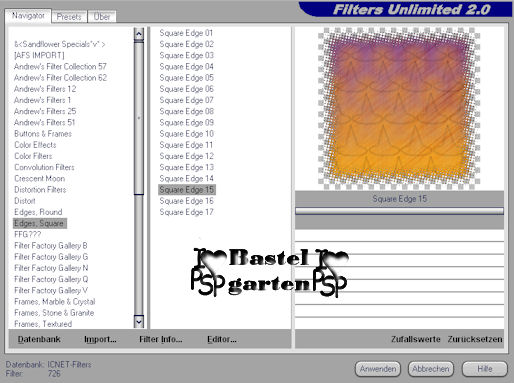The width and height of the screenshot is (514, 383).
Task: Open Filter Info...
Action: [161, 339]
